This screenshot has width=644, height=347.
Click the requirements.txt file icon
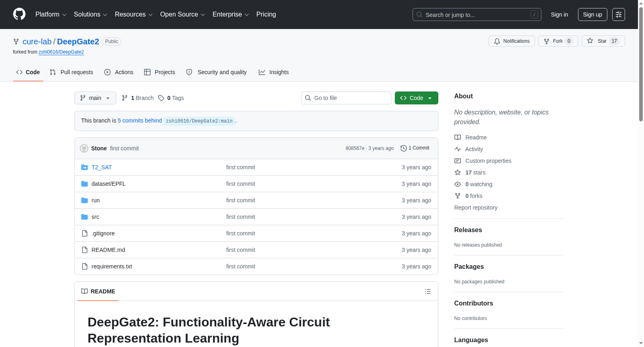[85, 266]
